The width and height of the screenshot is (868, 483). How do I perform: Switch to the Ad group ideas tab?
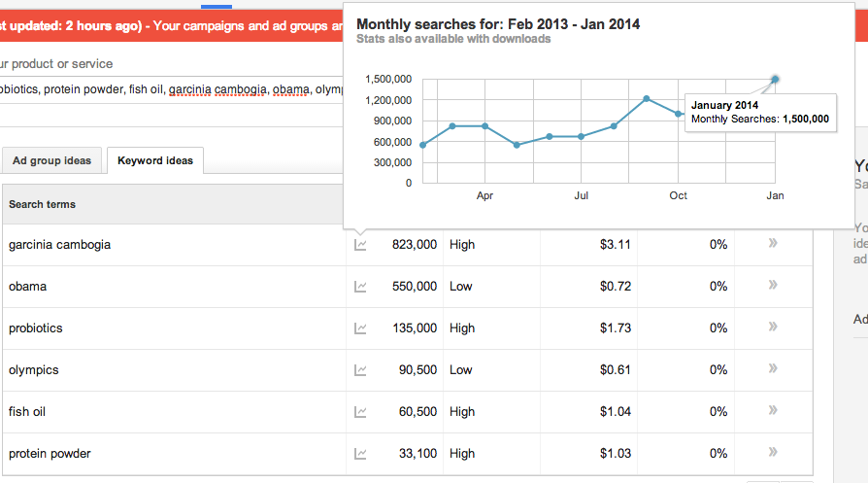[51, 160]
